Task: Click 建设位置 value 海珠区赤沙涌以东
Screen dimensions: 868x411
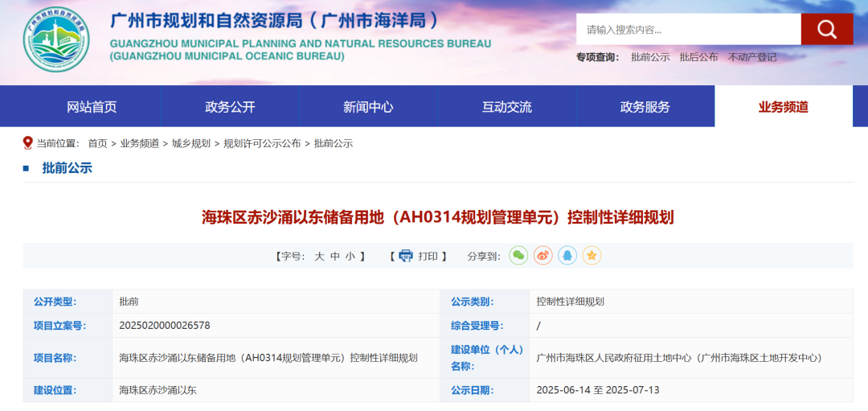Action: coord(158,390)
